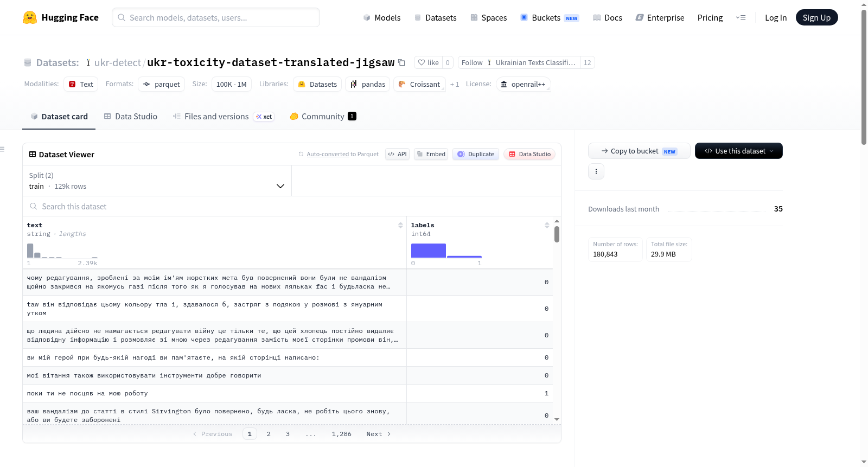Click the Duplicate button
This screenshot has width=868, height=467.
(476, 154)
